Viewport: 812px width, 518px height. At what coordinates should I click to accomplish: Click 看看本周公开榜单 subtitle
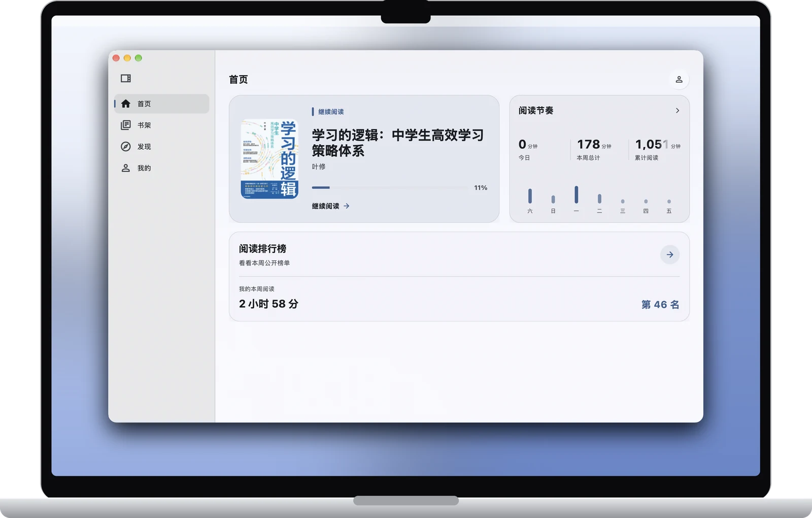(264, 263)
